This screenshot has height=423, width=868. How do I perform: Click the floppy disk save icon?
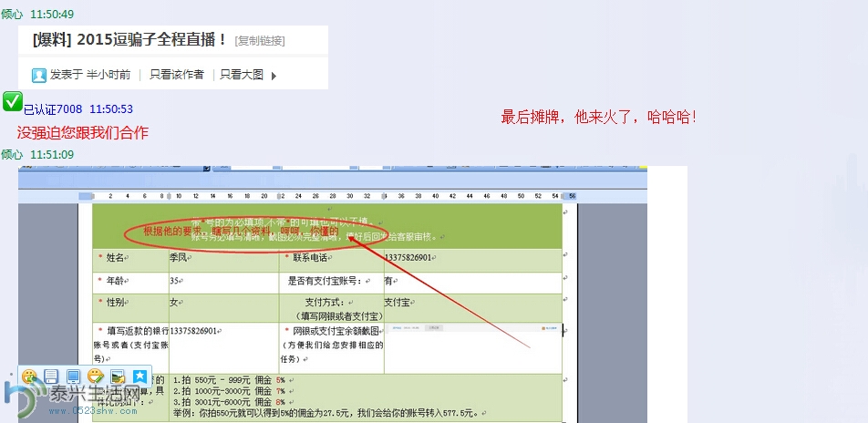(51, 377)
